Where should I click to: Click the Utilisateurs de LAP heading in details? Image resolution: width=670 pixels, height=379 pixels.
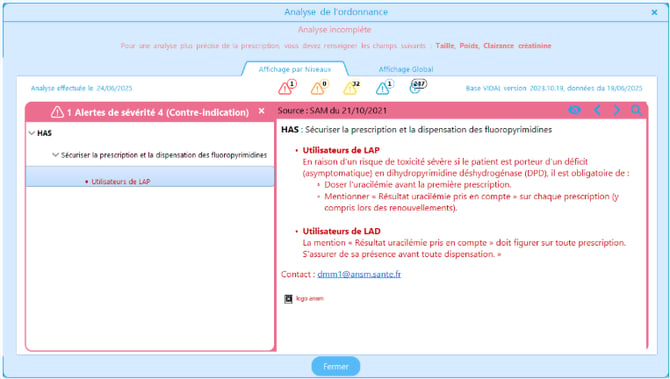[x=341, y=150]
